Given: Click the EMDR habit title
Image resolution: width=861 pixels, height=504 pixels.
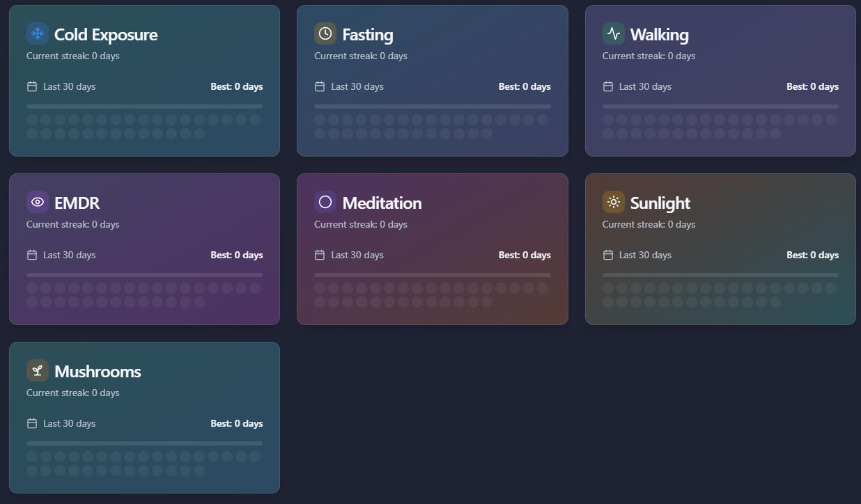Looking at the screenshot, I should pos(77,203).
